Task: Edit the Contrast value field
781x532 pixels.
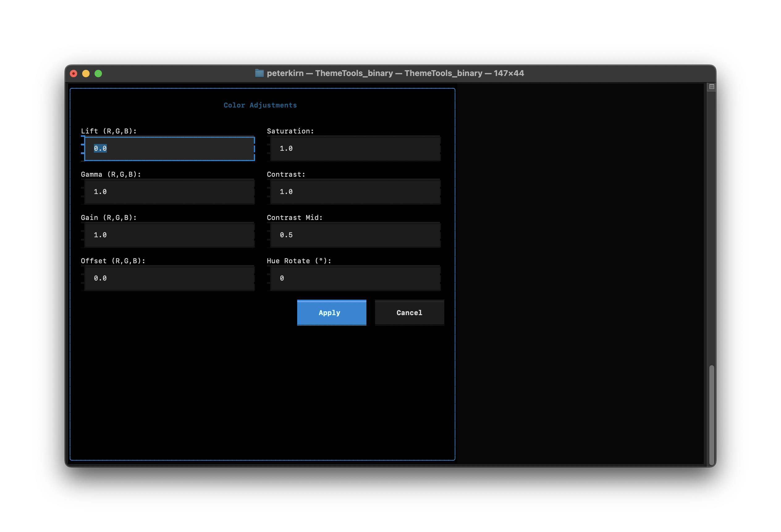Action: [x=355, y=192]
